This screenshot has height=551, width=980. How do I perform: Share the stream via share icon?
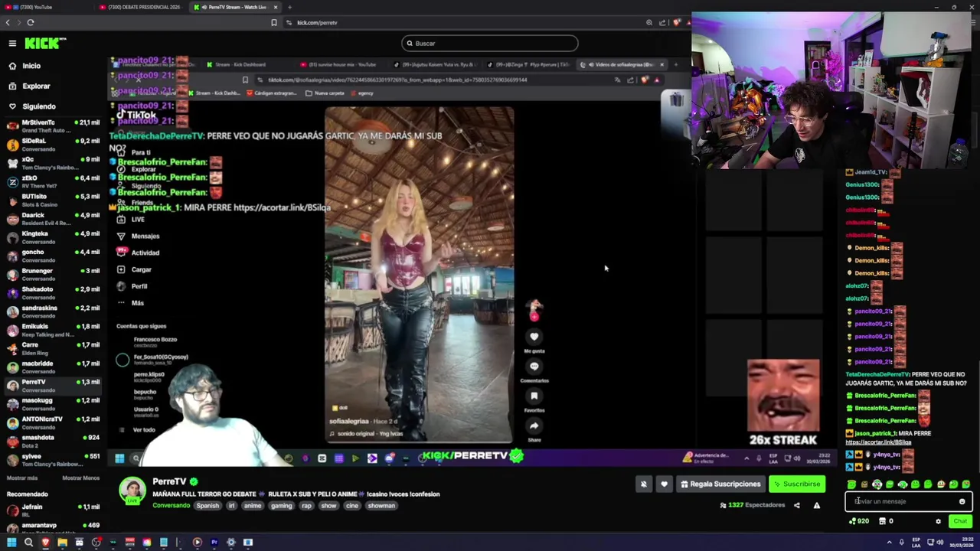tap(796, 505)
